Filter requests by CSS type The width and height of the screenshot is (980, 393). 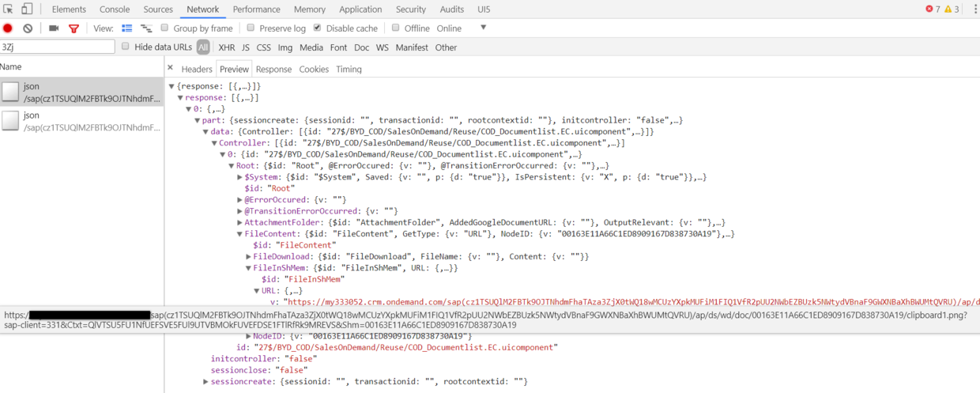(x=263, y=47)
